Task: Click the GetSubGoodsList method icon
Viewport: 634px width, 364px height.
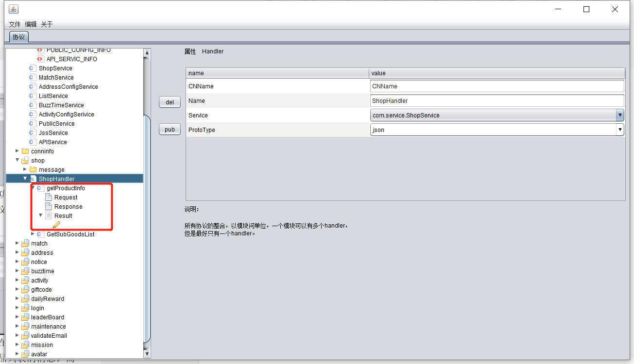Action: (40, 234)
